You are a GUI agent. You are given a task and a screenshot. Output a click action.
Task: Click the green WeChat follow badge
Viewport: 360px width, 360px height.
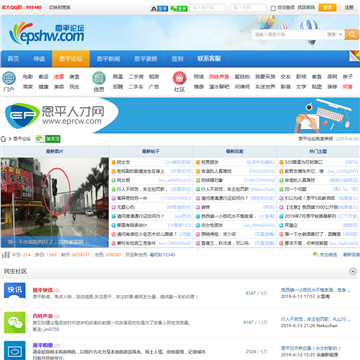(48, 139)
